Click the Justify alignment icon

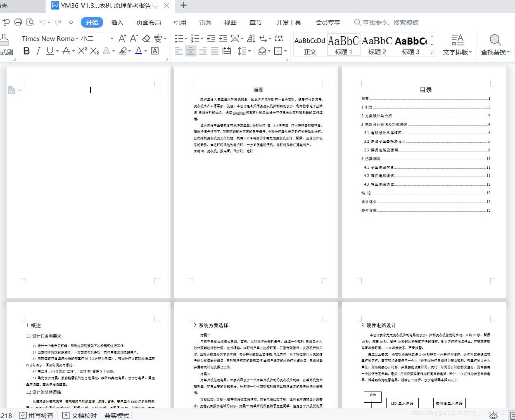(215, 51)
